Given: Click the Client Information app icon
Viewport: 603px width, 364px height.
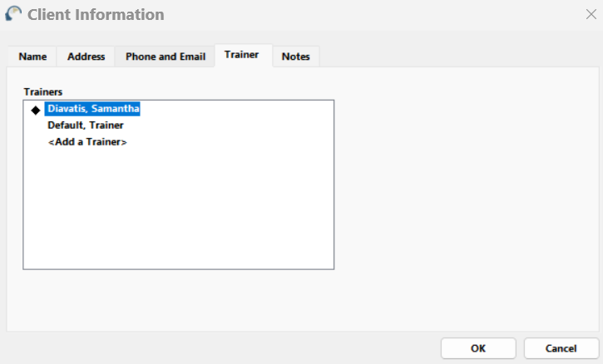Looking at the screenshot, I should (x=13, y=14).
